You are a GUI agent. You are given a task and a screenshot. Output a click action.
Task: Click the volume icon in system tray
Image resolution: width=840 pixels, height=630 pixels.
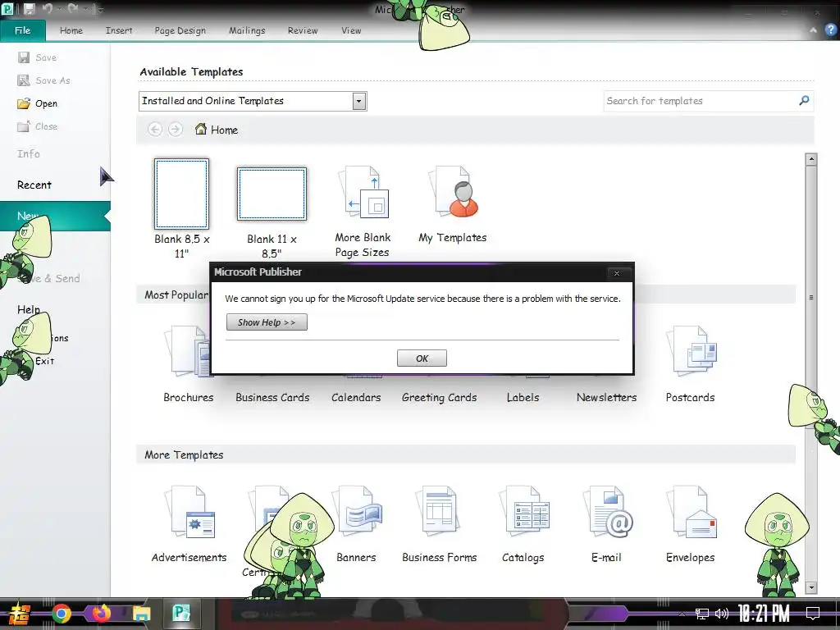(722, 614)
